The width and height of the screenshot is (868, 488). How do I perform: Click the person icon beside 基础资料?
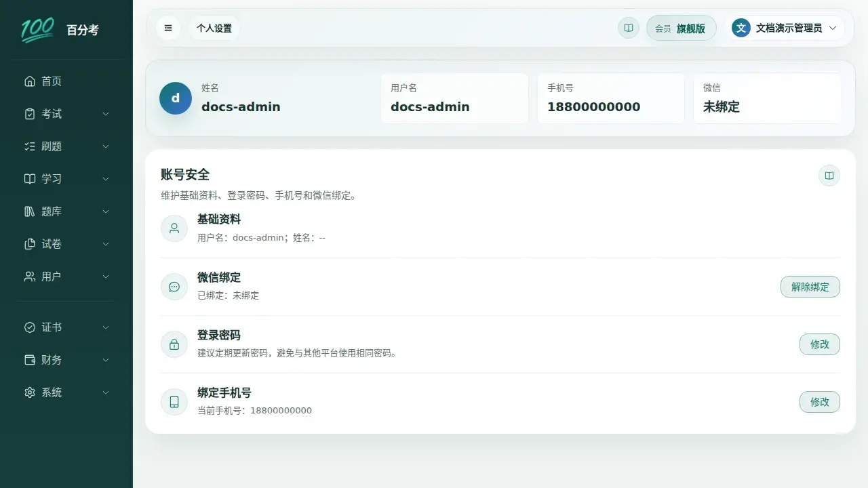pos(174,228)
